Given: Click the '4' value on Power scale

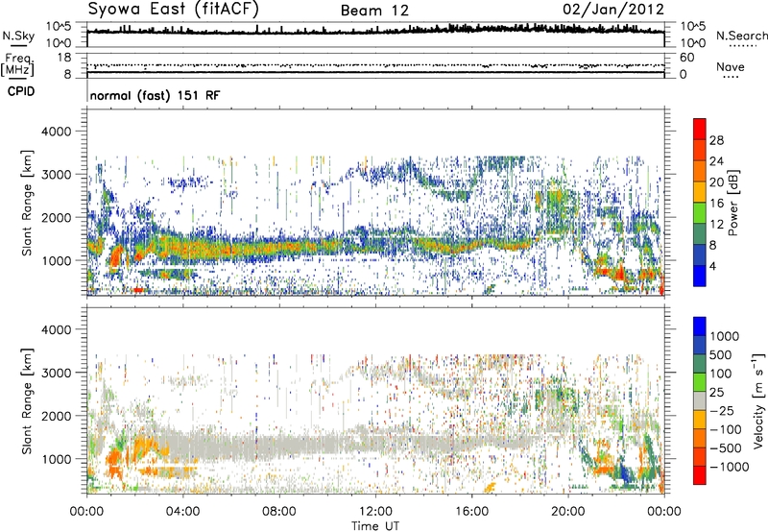Looking at the screenshot, I should pyautogui.click(x=712, y=267).
